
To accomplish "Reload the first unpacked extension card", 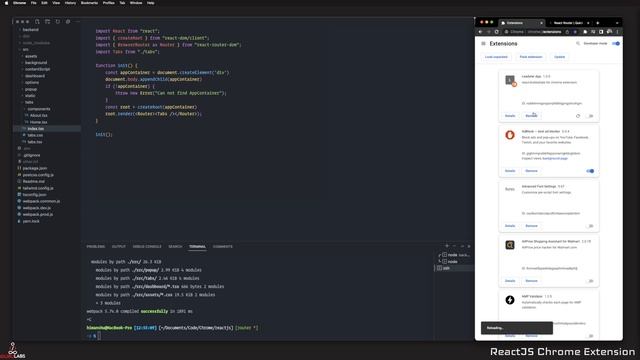I will click(x=578, y=116).
